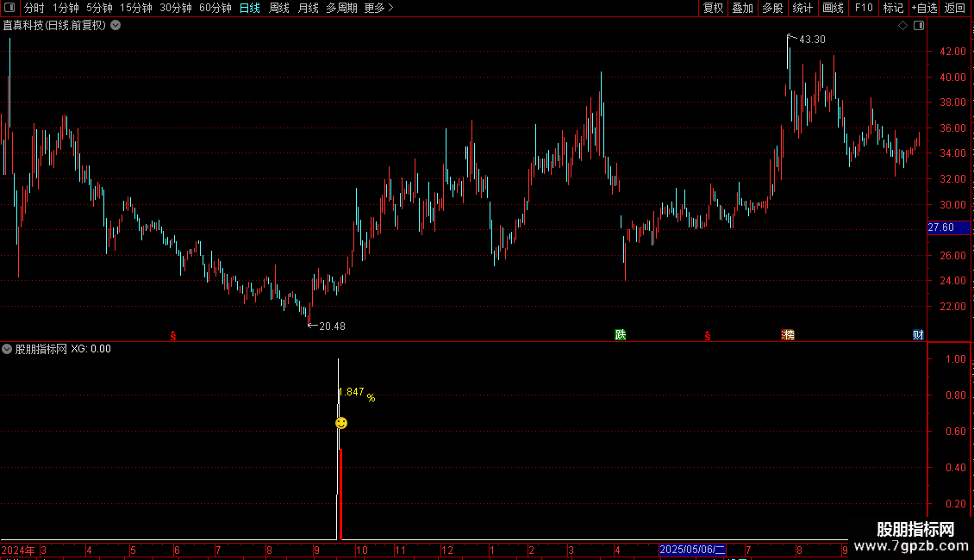This screenshot has height=560, width=974.
Task: Click the 43.30 high price label
Action: click(x=812, y=39)
